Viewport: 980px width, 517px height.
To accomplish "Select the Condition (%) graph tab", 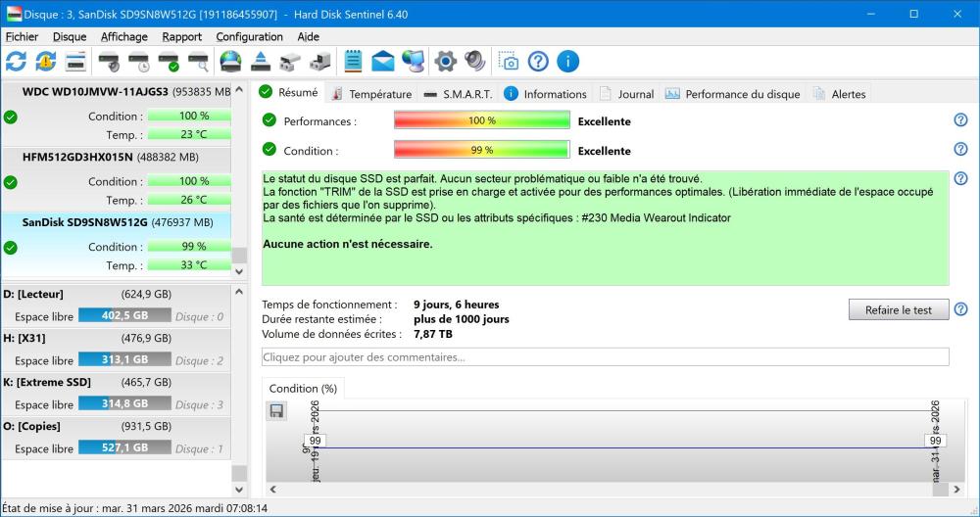I will click(303, 389).
